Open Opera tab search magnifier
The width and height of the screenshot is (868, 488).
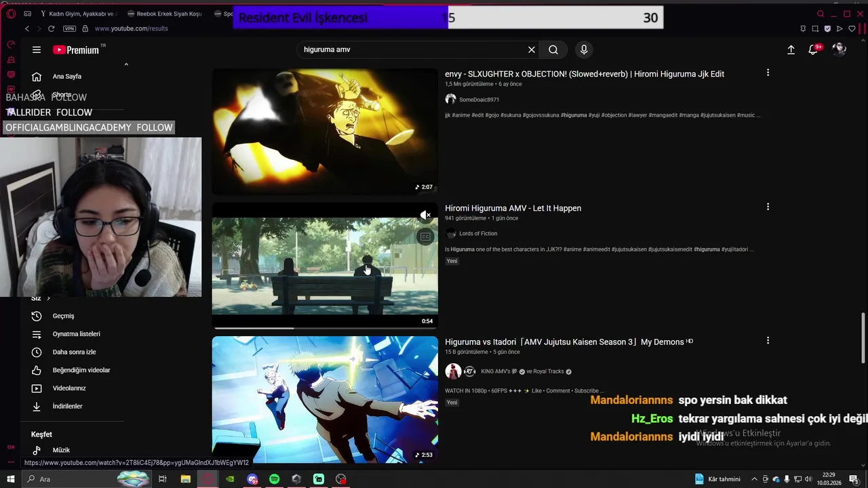coord(821,14)
